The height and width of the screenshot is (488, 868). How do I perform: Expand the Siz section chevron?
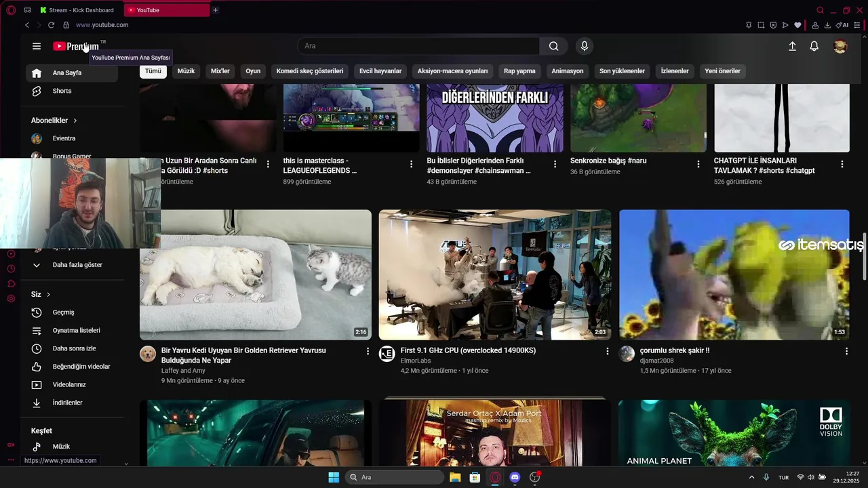pos(49,295)
